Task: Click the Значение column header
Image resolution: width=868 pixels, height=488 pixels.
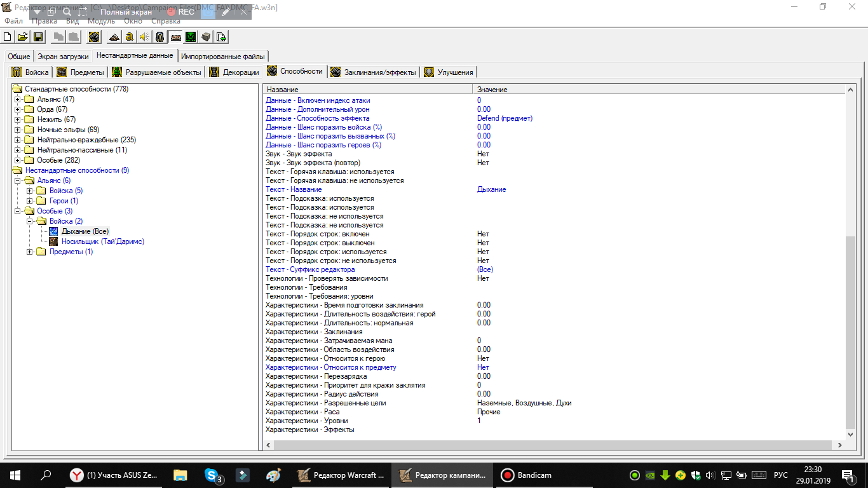Action: [x=660, y=90]
